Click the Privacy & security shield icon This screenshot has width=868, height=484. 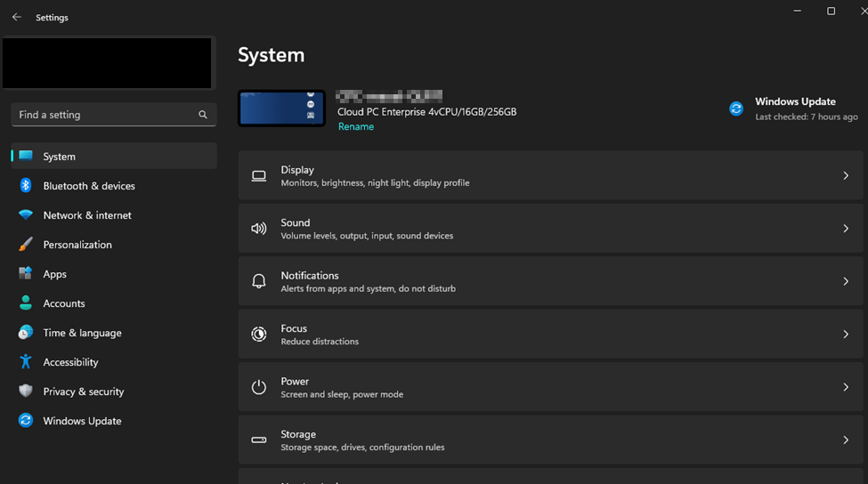(x=26, y=391)
